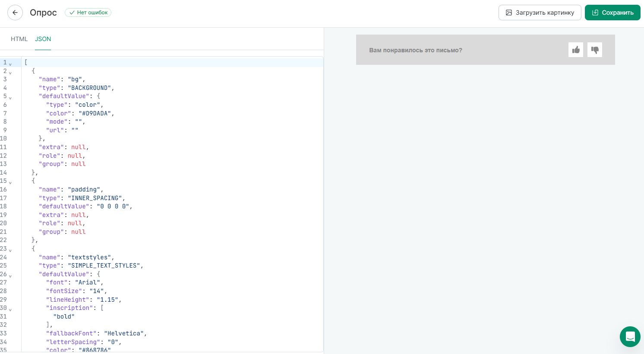Select the JSON tab
Image resolution: width=644 pixels, height=354 pixels.
coord(43,39)
